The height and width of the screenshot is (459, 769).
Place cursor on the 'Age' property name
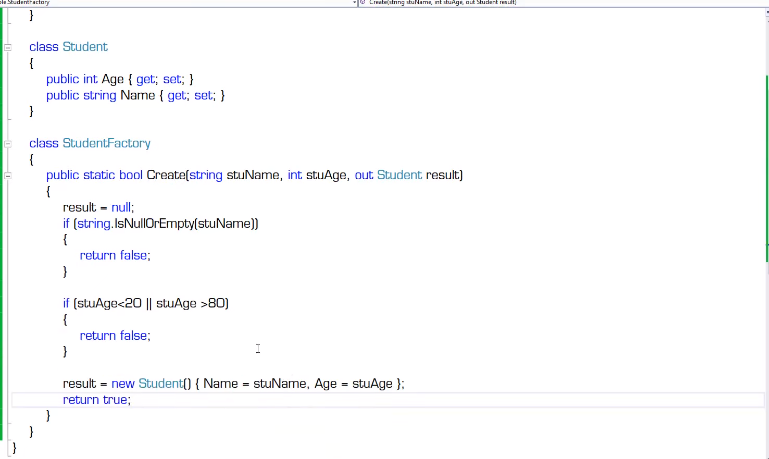pyautogui.click(x=112, y=79)
